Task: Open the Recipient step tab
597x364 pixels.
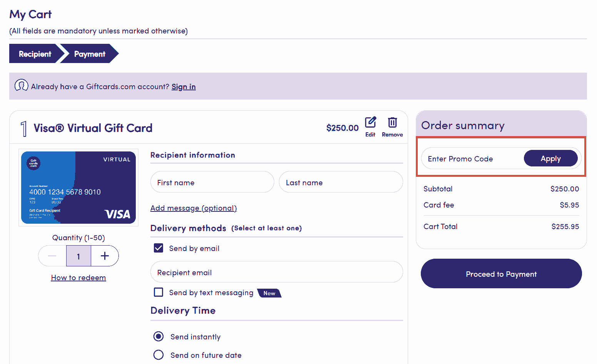Action: (35, 54)
